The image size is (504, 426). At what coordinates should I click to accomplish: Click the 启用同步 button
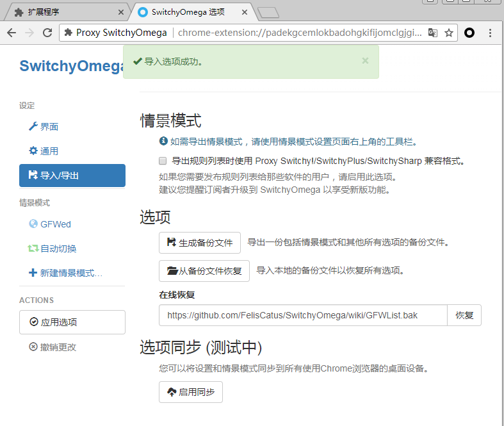(x=191, y=392)
